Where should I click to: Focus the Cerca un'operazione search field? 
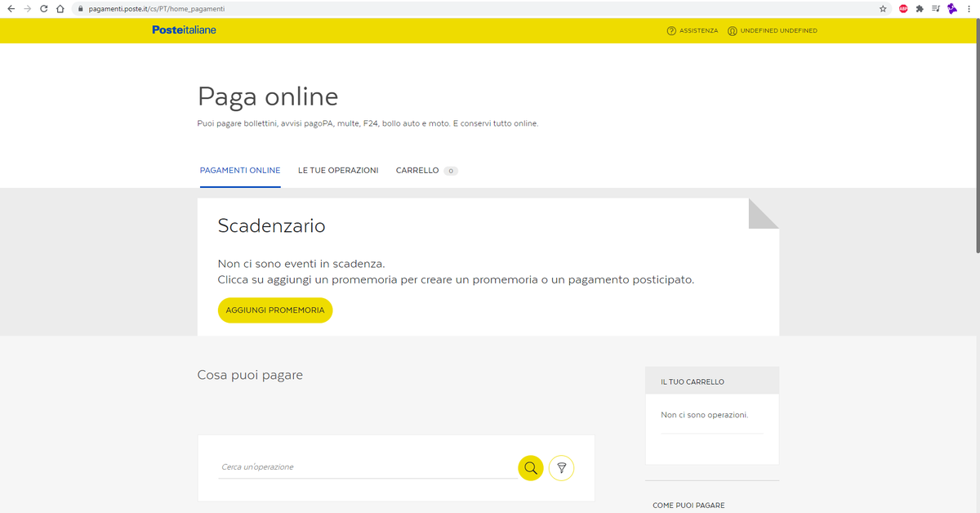tap(367, 467)
